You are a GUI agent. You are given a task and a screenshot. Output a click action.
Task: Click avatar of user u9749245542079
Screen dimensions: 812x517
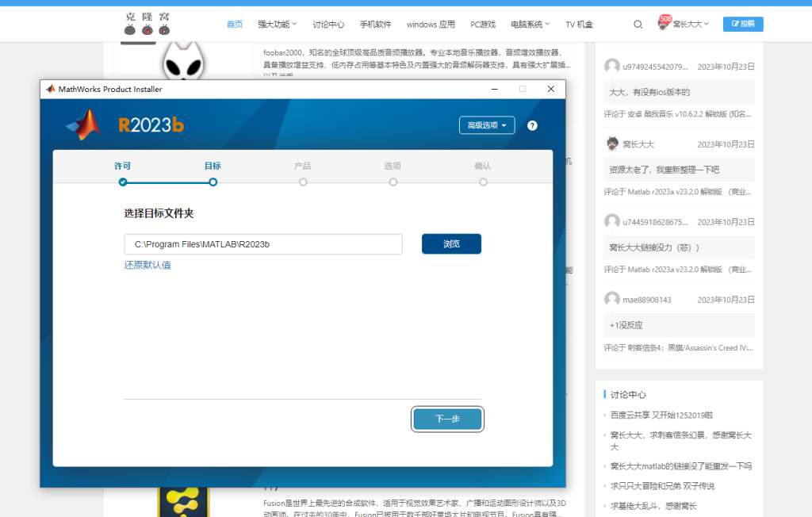point(612,67)
